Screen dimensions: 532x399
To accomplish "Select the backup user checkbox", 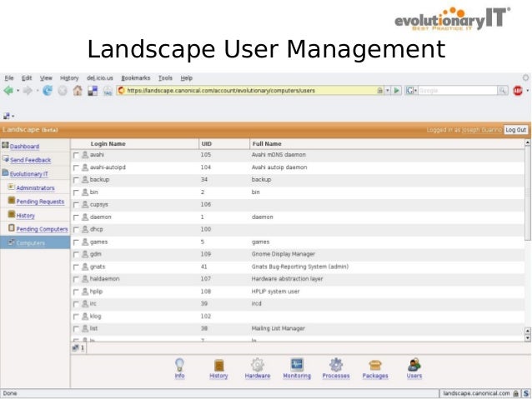I will pos(76,180).
